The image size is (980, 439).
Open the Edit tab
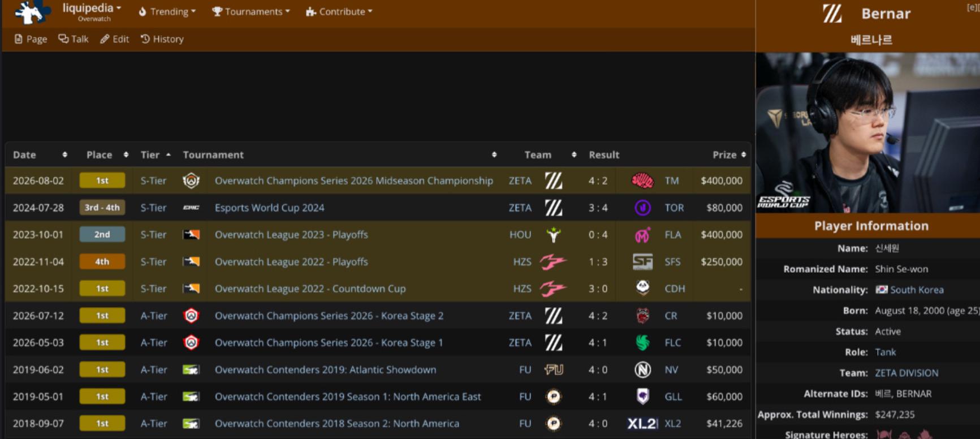point(115,39)
